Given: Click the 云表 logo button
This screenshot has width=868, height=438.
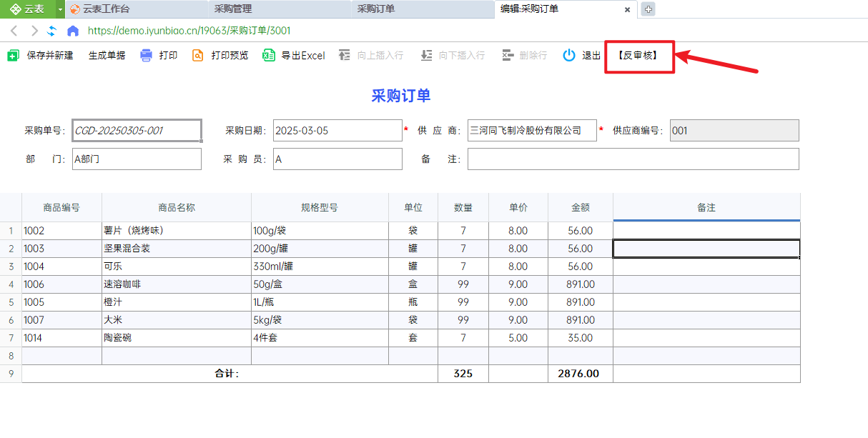Looking at the screenshot, I should point(28,9).
